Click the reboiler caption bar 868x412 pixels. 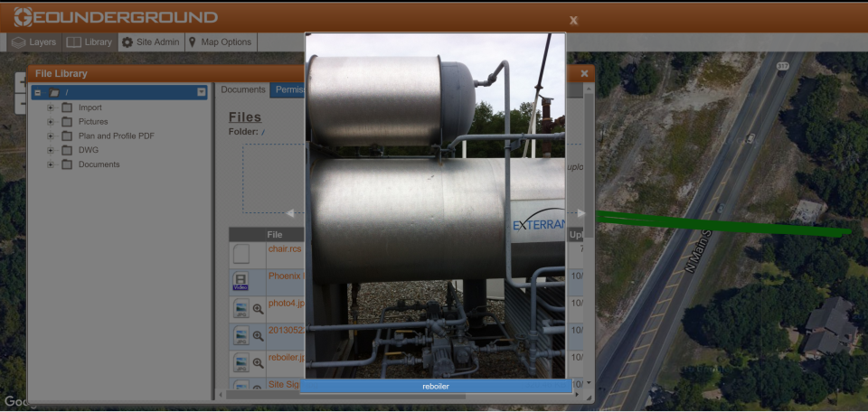(436, 386)
